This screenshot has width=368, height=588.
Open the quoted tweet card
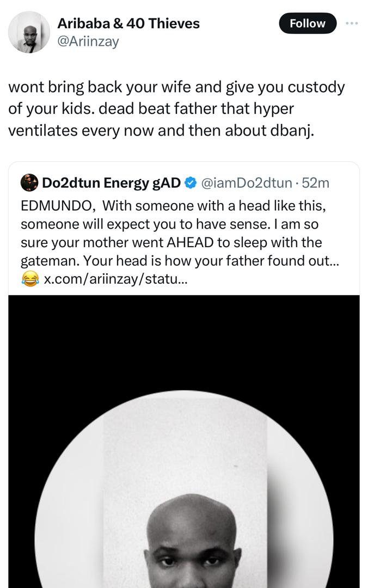[184, 234]
